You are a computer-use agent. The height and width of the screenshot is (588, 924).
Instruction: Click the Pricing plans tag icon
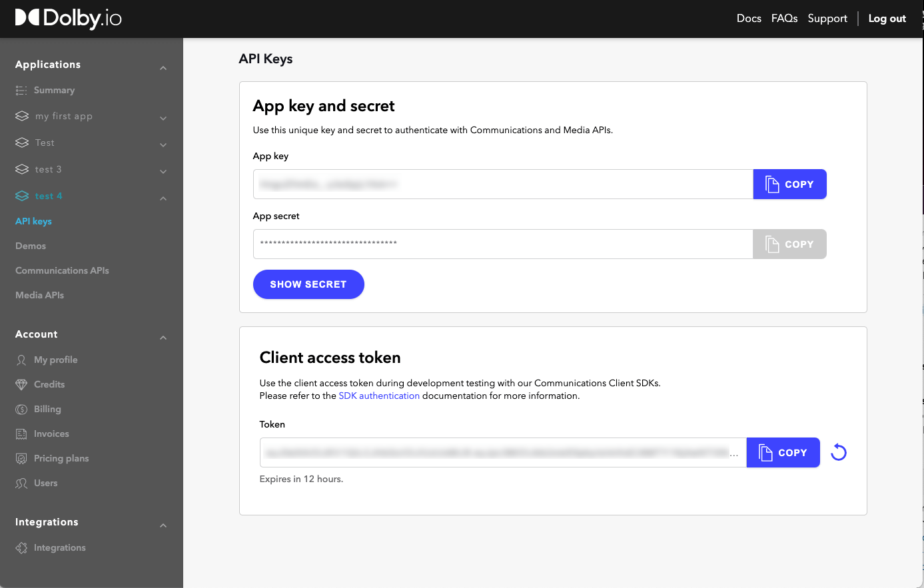point(21,458)
